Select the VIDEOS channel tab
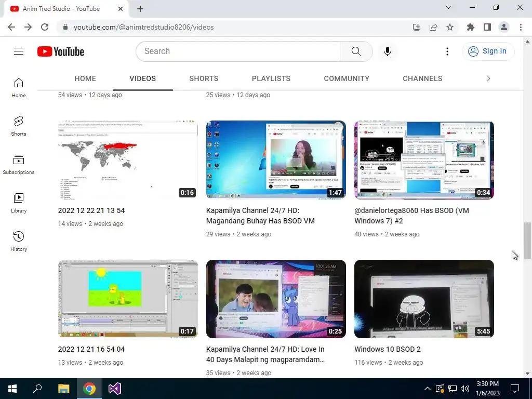532x399 pixels. coord(143,79)
